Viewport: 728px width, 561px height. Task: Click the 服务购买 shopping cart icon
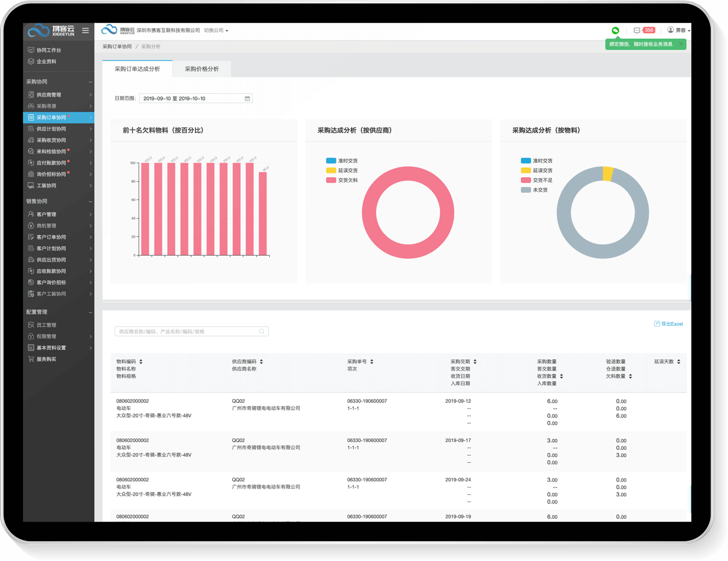pyautogui.click(x=31, y=359)
